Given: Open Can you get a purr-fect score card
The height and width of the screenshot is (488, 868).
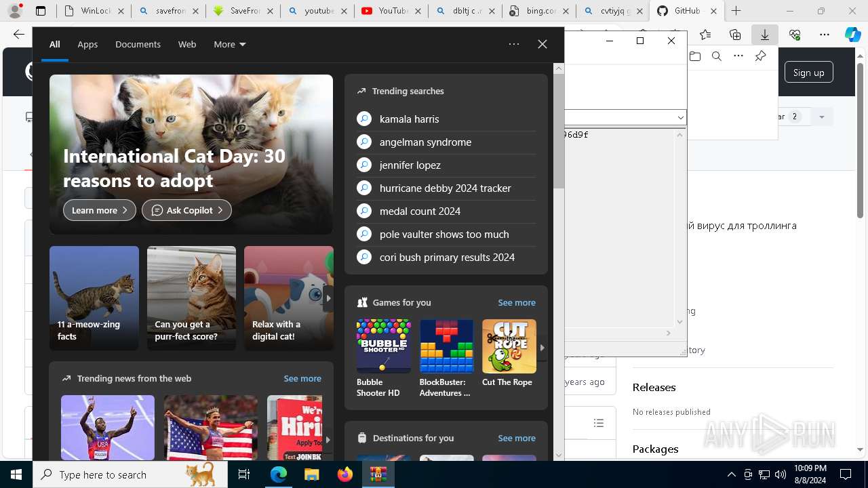Looking at the screenshot, I should pyautogui.click(x=191, y=298).
